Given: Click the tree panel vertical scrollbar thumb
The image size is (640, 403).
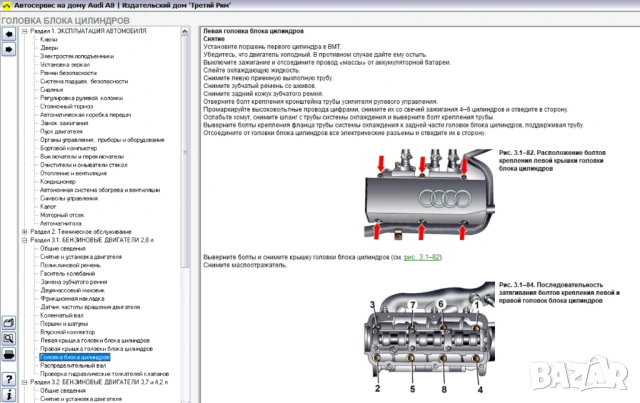Looking at the screenshot, I should [184, 151].
